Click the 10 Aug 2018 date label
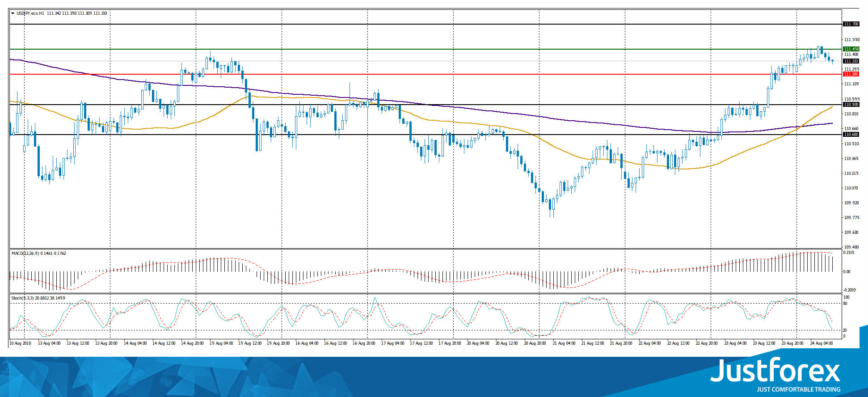The width and height of the screenshot is (868, 397). (20, 343)
